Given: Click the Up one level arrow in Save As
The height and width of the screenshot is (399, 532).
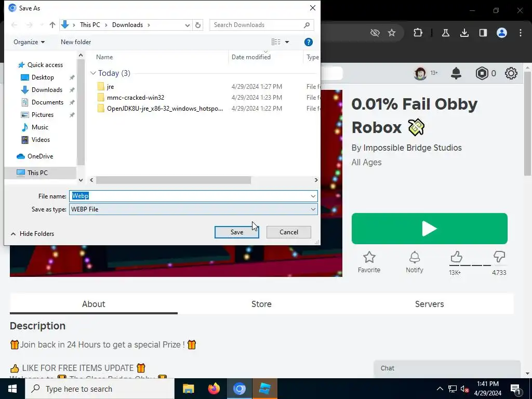Looking at the screenshot, I should (x=52, y=25).
